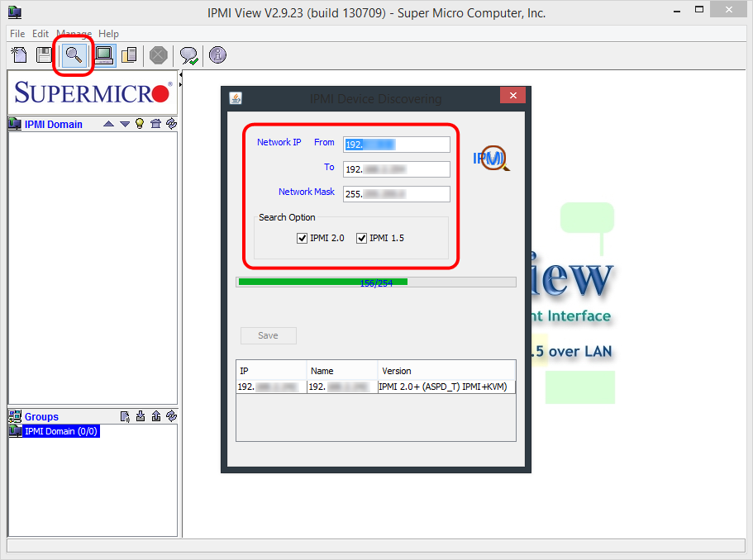Click the magnifier search devices toolbar icon
Image resolution: width=753 pixels, height=560 pixels.
point(74,55)
